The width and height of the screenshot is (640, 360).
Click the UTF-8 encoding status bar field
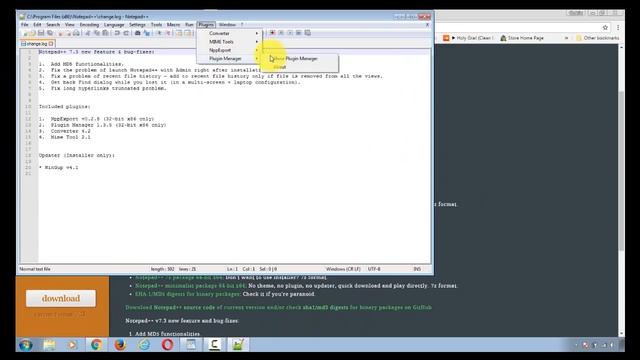374,269
